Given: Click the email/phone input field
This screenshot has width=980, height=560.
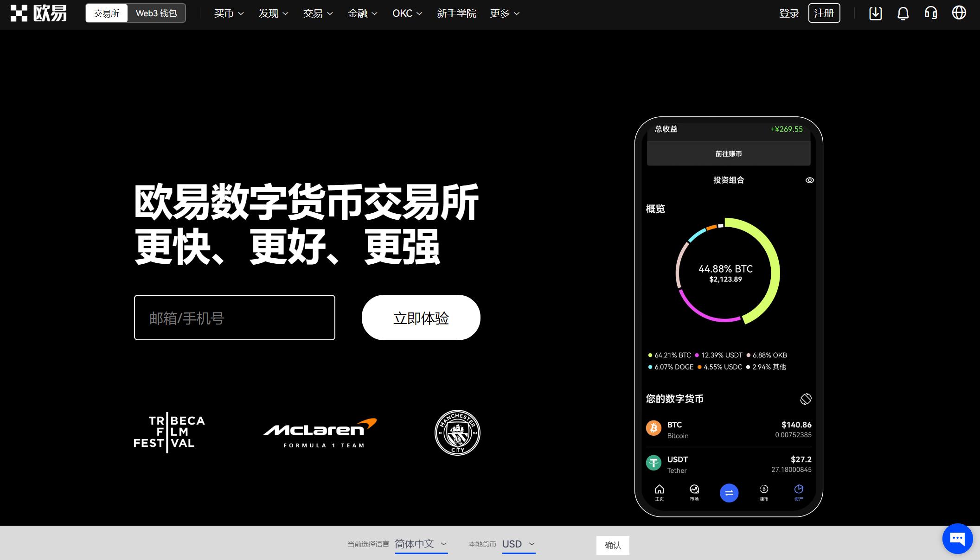Looking at the screenshot, I should [236, 318].
